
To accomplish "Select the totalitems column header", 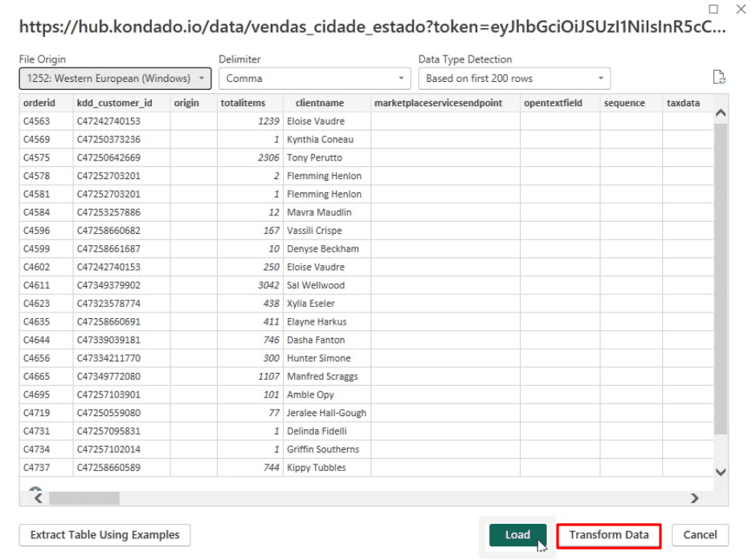I will tap(243, 104).
